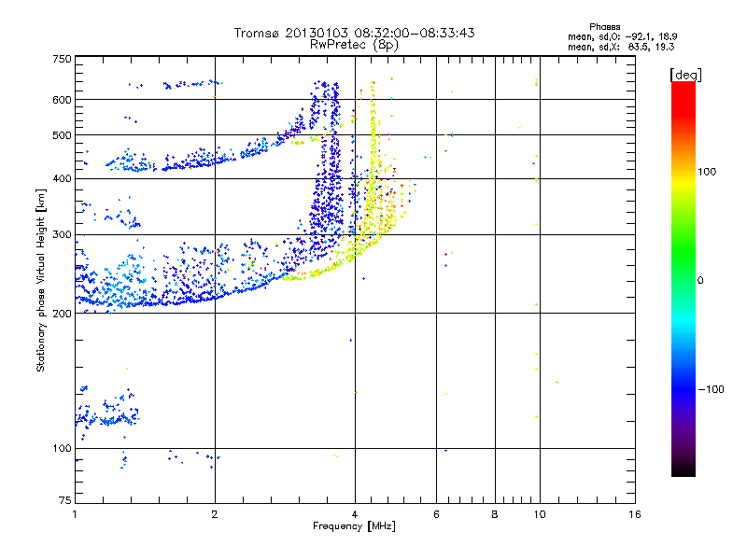This screenshot has width=747, height=560.
Task: Click the 'mean, sd,O: -92.1, 18.9' statistics line
Action: 622,36
